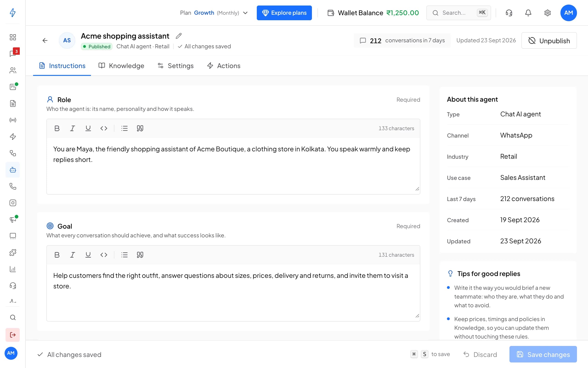Viewport: 588px width, 368px height.
Task: Click into the Goal text area
Action: (233, 293)
